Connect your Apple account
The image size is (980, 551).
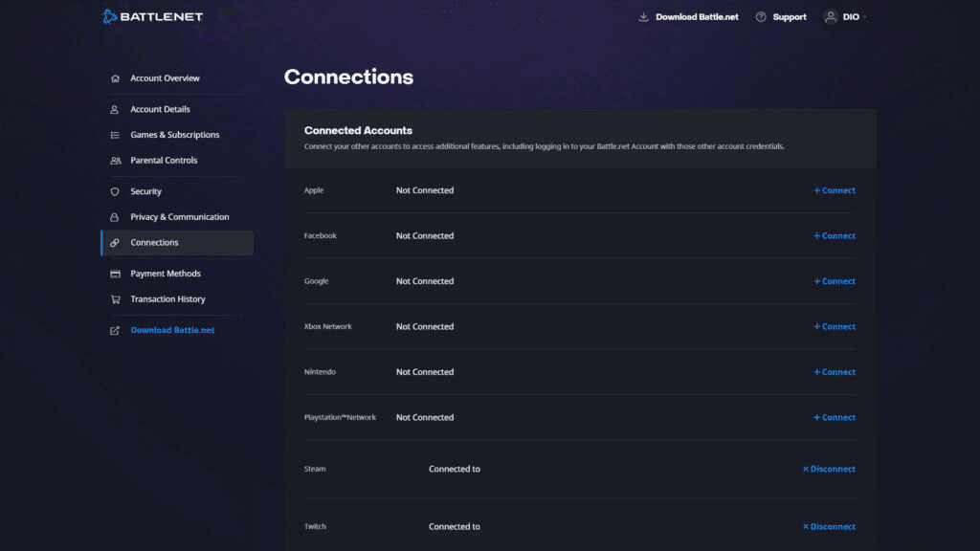[834, 190]
